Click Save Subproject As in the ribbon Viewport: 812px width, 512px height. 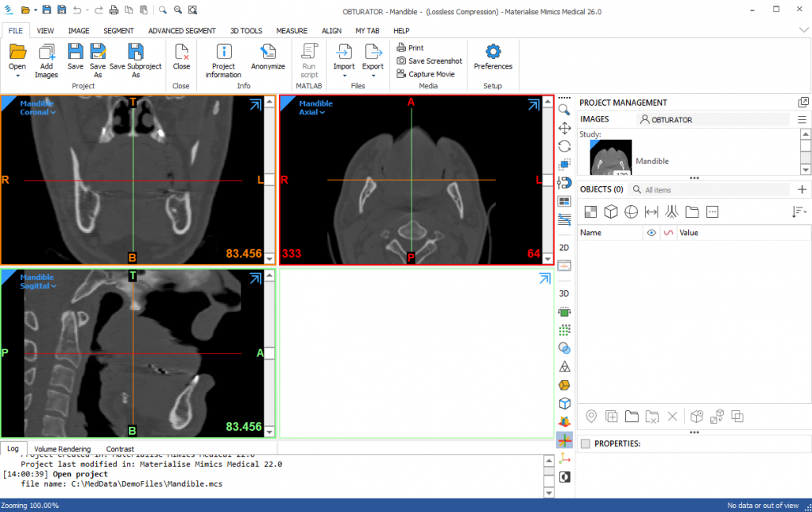(x=136, y=60)
